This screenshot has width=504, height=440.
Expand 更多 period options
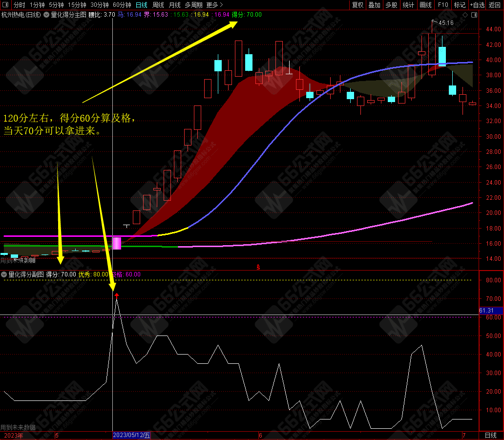[x=214, y=5]
